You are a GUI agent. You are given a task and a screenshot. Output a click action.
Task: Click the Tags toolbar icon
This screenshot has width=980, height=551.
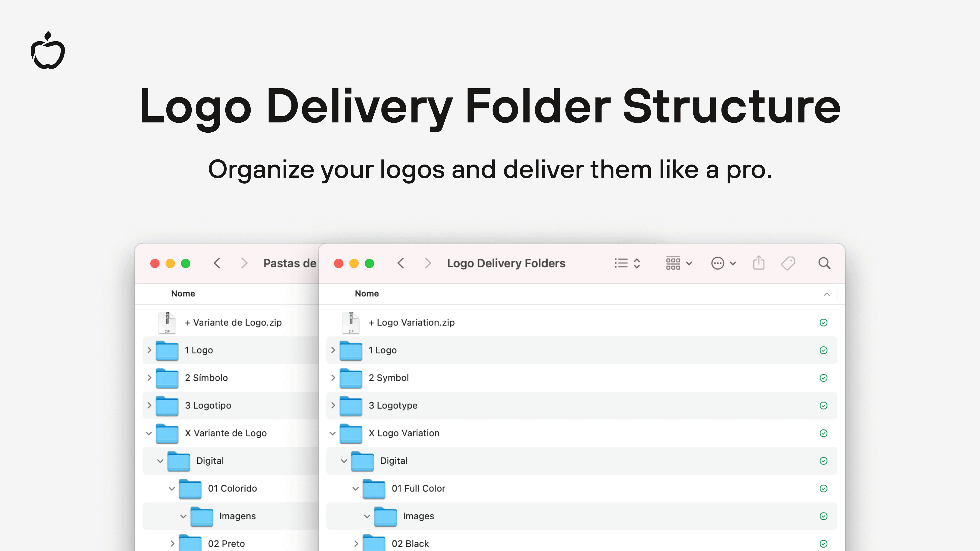[788, 263]
